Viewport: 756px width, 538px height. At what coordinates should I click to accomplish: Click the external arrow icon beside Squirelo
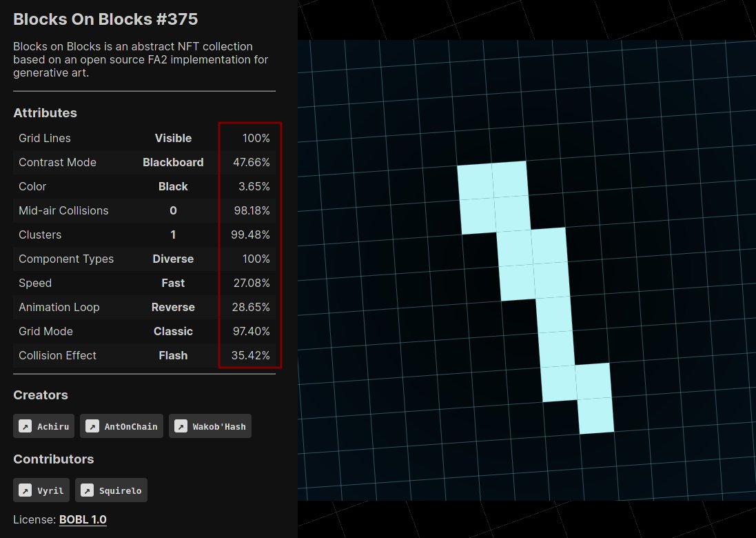87,490
